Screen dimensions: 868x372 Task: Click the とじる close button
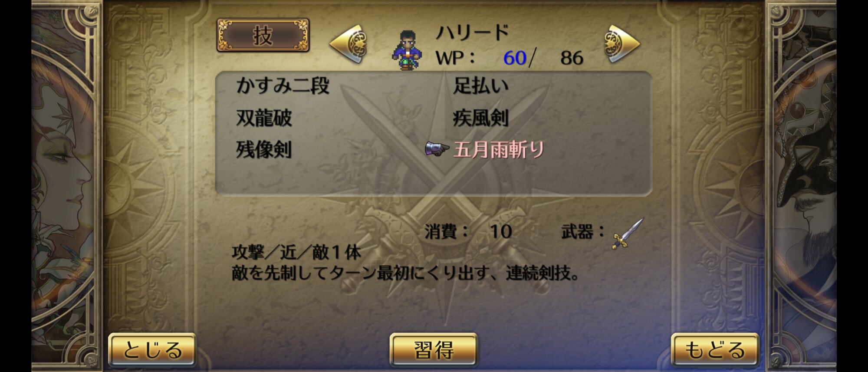[152, 350]
